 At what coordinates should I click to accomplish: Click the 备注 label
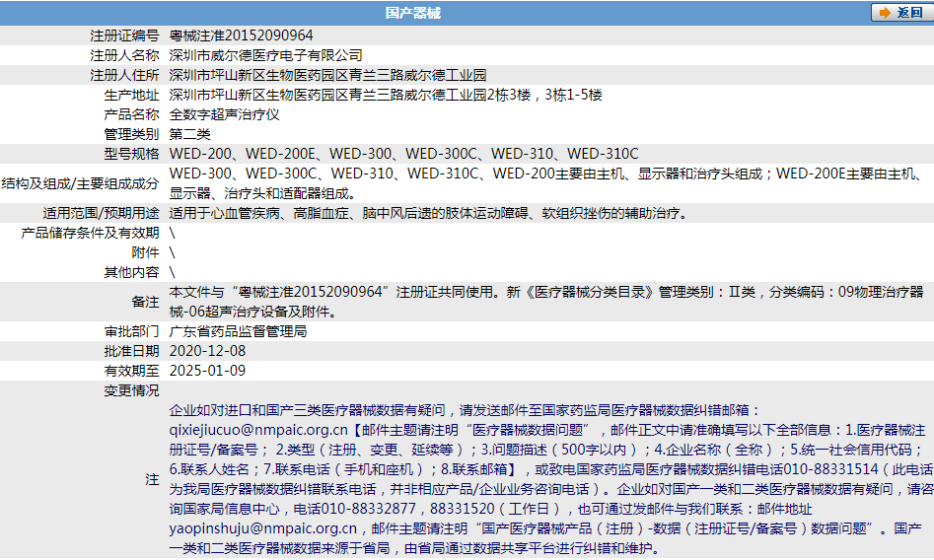click(145, 302)
